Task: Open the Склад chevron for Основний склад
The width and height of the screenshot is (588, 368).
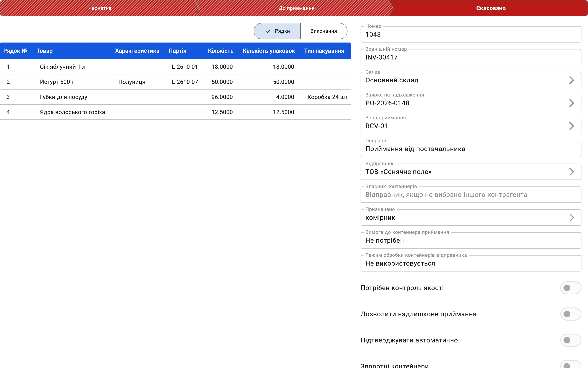Action: (x=571, y=80)
